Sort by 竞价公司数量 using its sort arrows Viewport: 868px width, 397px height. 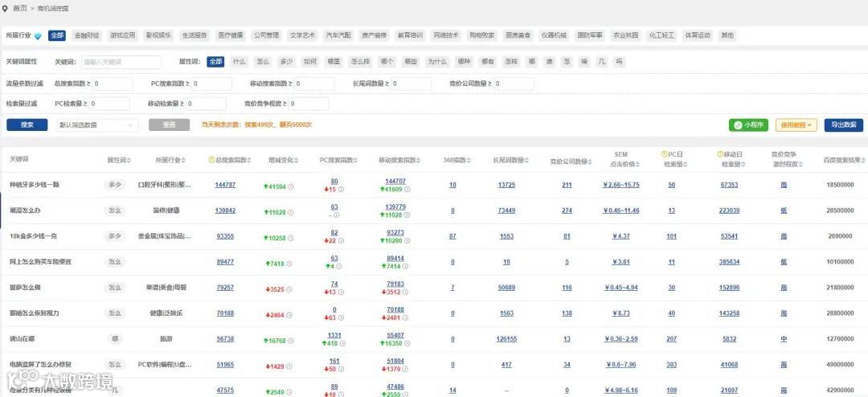point(590,161)
